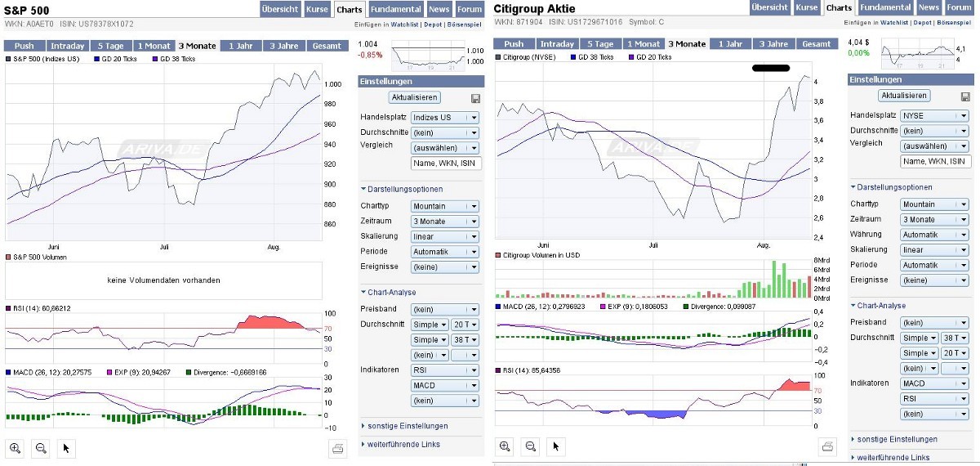Open Fundamental tab on S&P 500 page
Image resolution: width=980 pixels, height=466 pixels.
click(396, 9)
